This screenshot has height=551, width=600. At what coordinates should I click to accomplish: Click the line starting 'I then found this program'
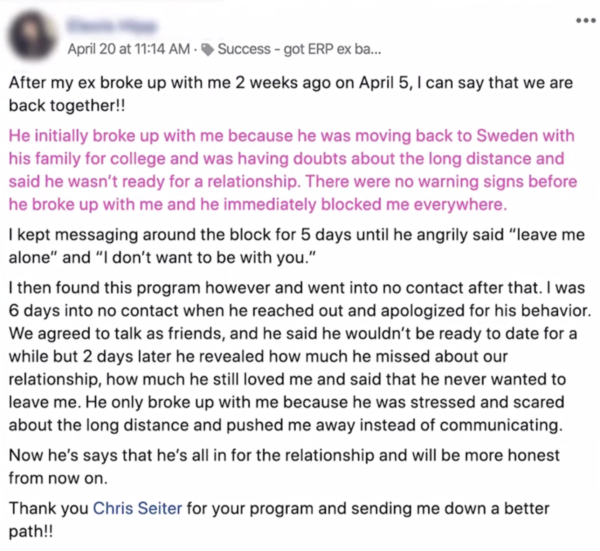(x=297, y=288)
